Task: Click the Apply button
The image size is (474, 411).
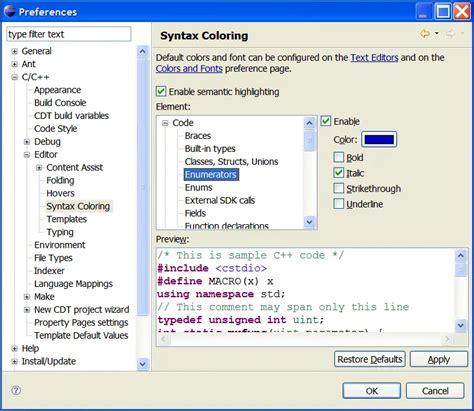Action: point(439,359)
